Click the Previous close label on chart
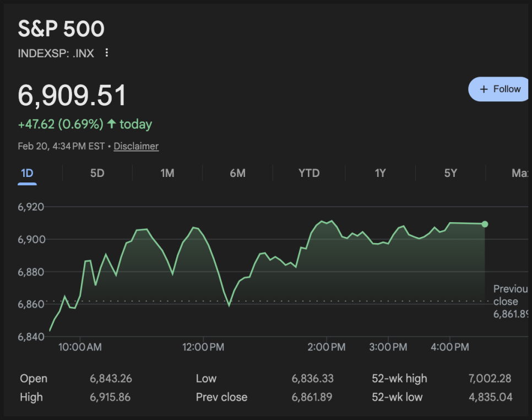This screenshot has height=420, width=532. tap(509, 295)
